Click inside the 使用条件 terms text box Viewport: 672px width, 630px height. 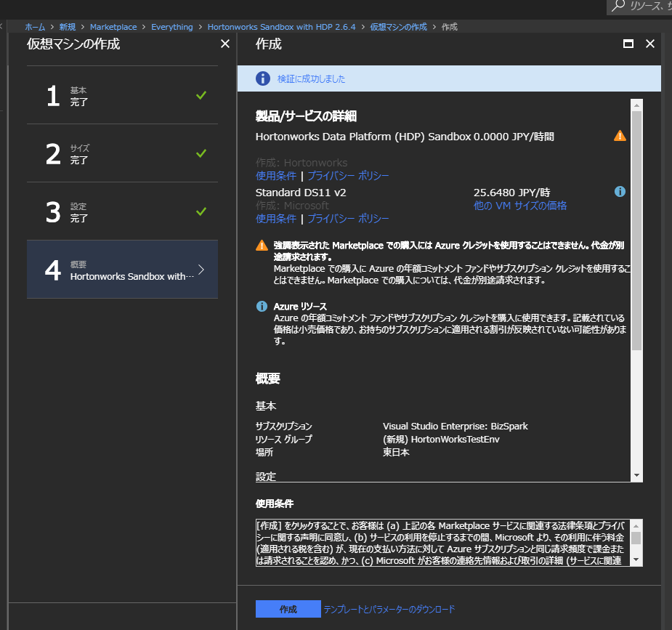(443, 543)
